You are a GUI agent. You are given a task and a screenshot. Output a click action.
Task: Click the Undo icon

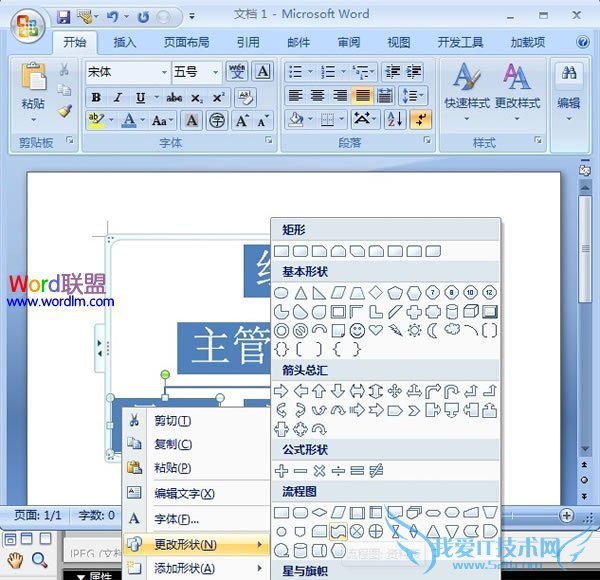pyautogui.click(x=112, y=16)
